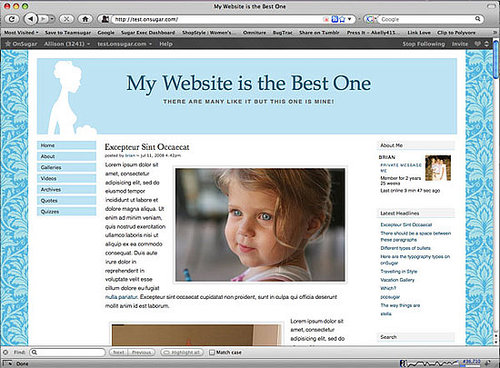Open Brian's profile photo thumbnail
The image size is (500, 368).
pos(438,168)
